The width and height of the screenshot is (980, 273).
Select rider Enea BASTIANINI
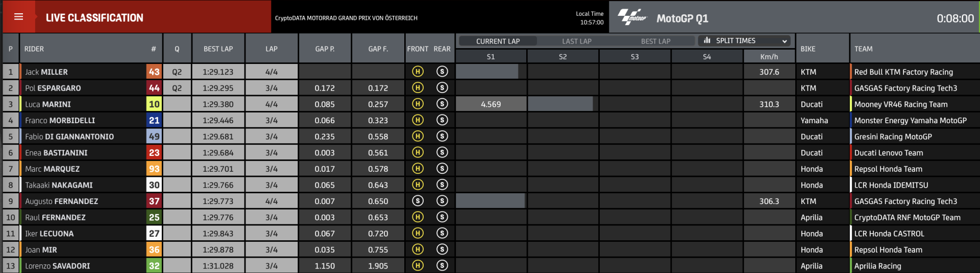click(x=56, y=153)
